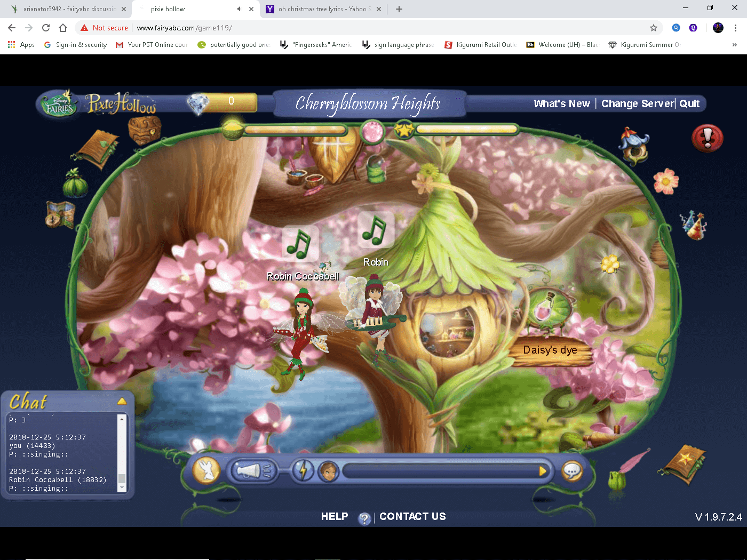Screen dimensions: 747x560
Task: Click the Change Server button
Action: click(638, 103)
